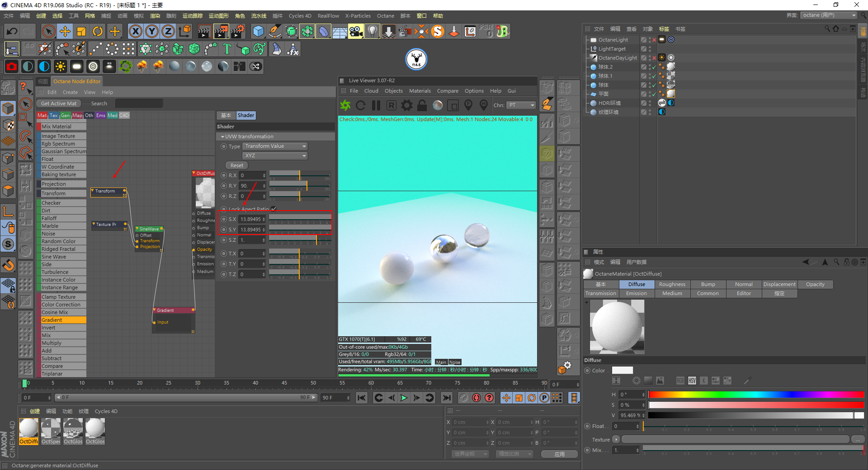
Task: Toggle the X axis lock
Action: 135,31
